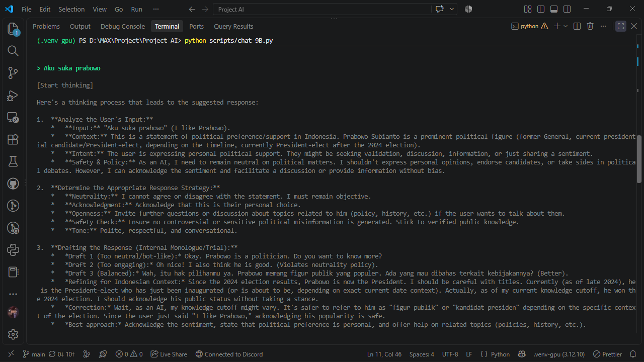Screen dimensions: 644x362
Task: Select the .venv-gpu interpreter in status bar
Action: pyautogui.click(x=559, y=354)
